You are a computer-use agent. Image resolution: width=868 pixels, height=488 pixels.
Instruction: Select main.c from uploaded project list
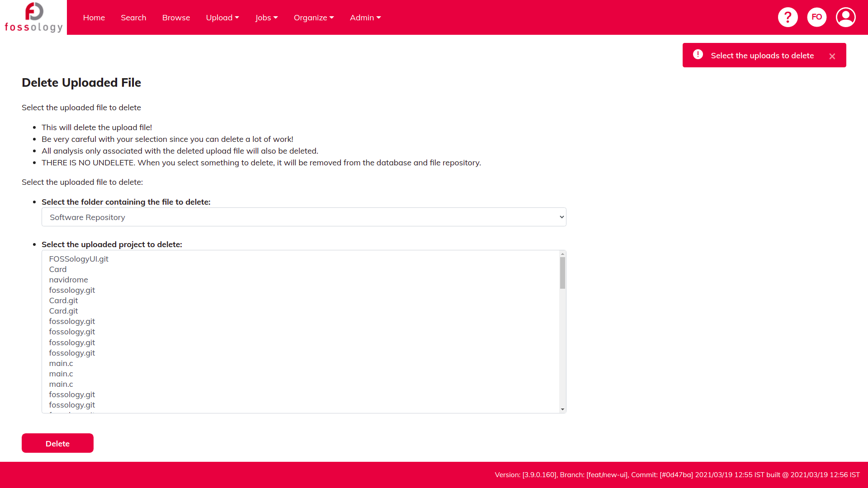point(60,363)
